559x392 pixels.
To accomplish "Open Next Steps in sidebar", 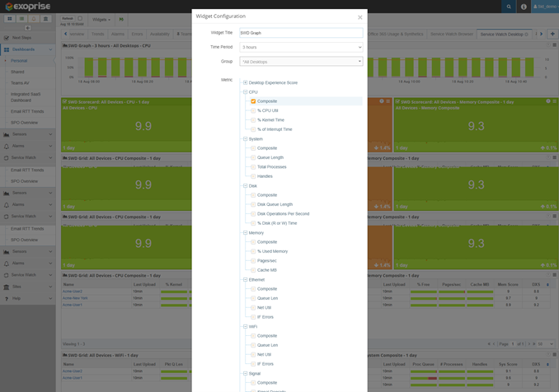I will [x=21, y=38].
